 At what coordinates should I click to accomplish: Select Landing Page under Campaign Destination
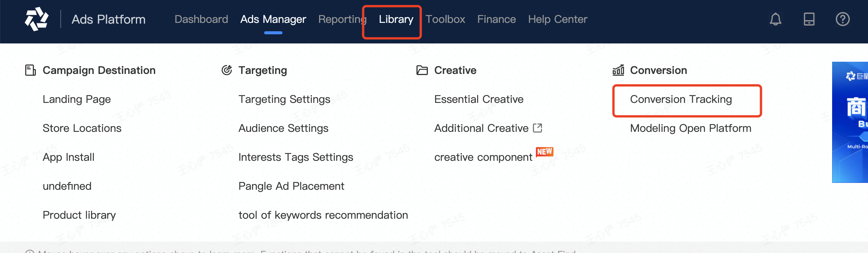[77, 99]
